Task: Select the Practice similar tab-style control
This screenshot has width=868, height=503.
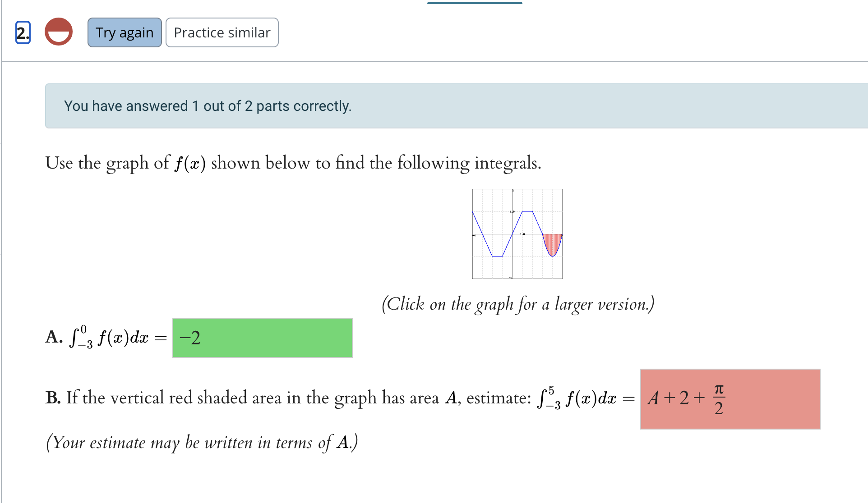Action: click(x=222, y=32)
